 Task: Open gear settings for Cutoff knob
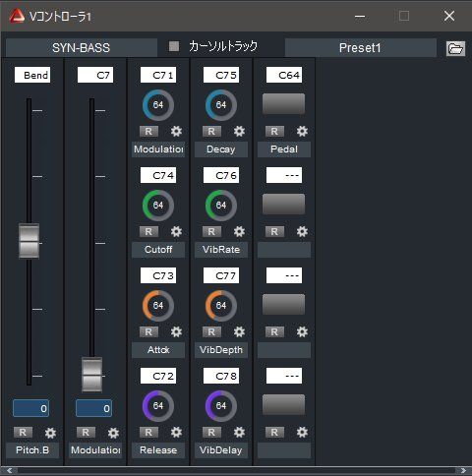tap(176, 231)
